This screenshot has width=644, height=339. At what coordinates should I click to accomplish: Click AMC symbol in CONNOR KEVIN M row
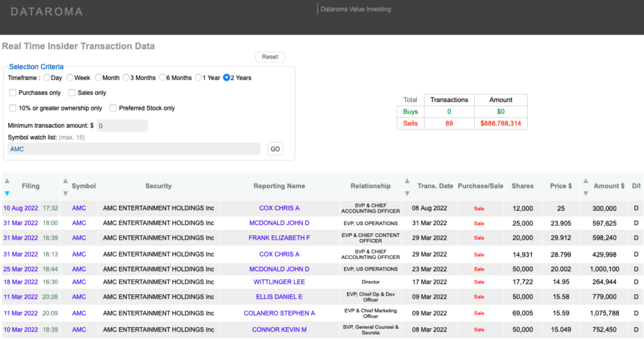click(x=79, y=330)
